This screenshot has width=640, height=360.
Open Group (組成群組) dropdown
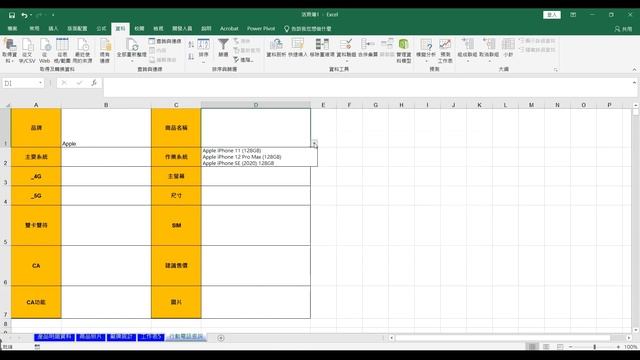[467, 50]
